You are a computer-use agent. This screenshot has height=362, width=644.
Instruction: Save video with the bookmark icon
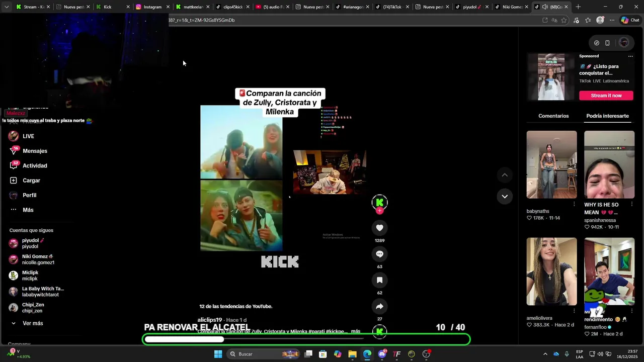[379, 280]
